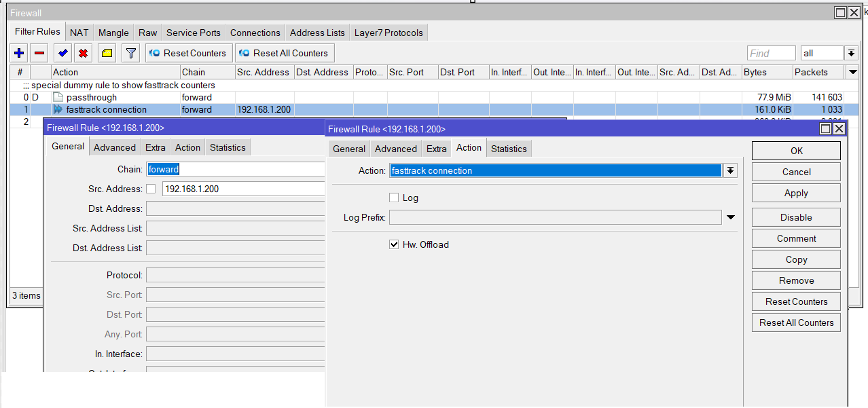This screenshot has width=868, height=408.
Task: Click the Find search field
Action: click(771, 53)
